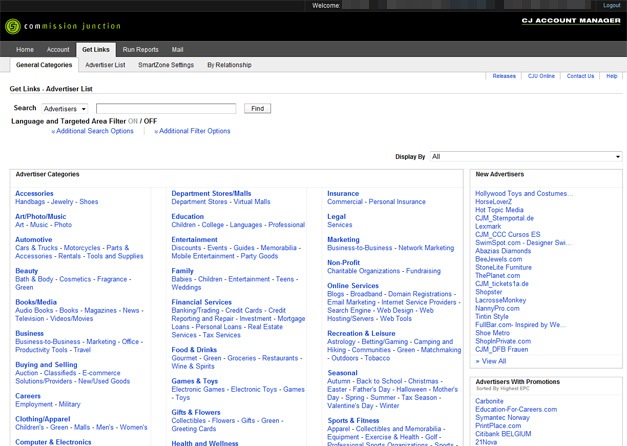Open the Fragrance subcategory
This screenshot has height=446, width=627.
pos(112,279)
